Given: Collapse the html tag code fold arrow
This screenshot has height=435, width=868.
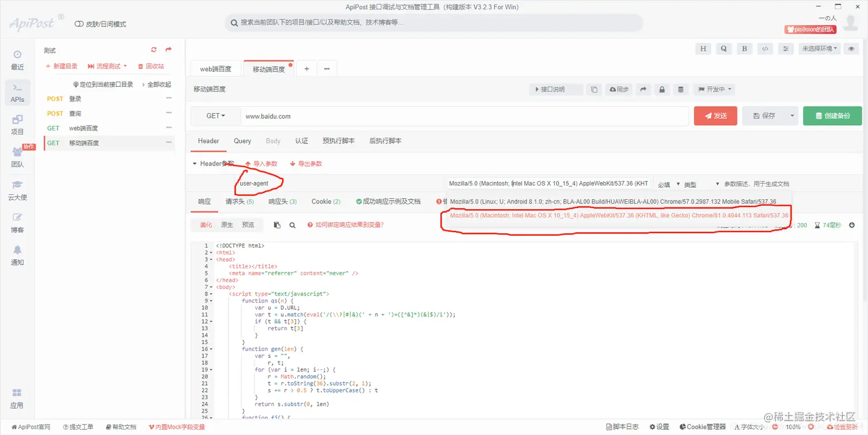Looking at the screenshot, I should point(211,252).
